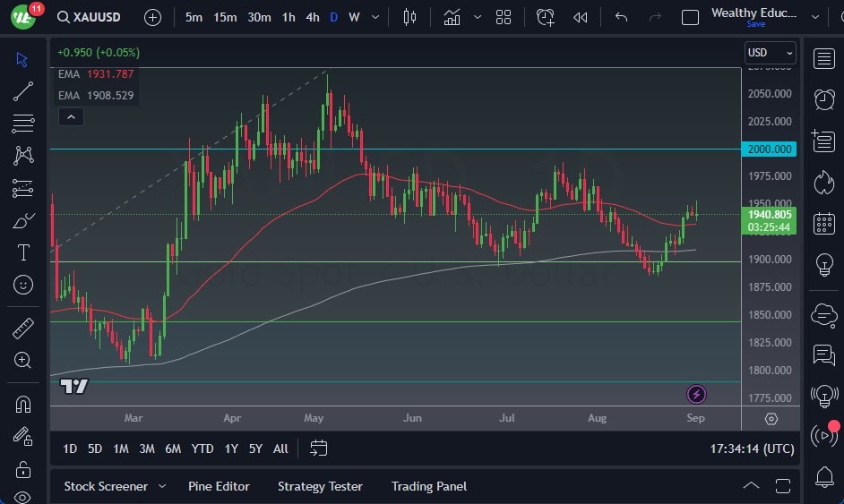Select the 4h timeframe button
Image resolution: width=844 pixels, height=504 pixels.
click(312, 17)
